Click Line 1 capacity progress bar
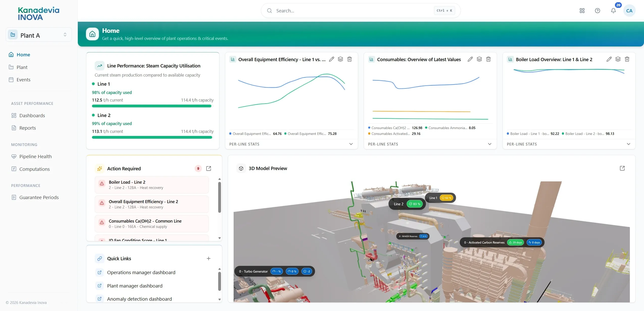 tap(152, 106)
